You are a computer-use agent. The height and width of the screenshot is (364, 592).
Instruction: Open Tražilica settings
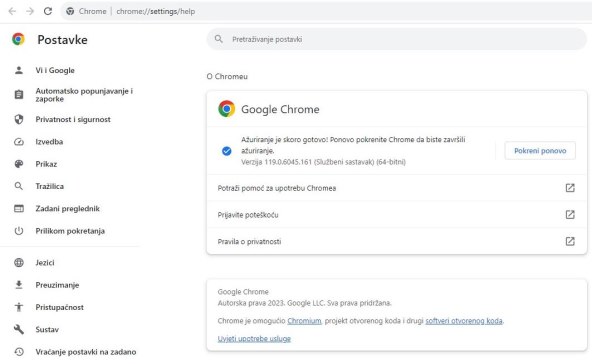[x=49, y=186]
